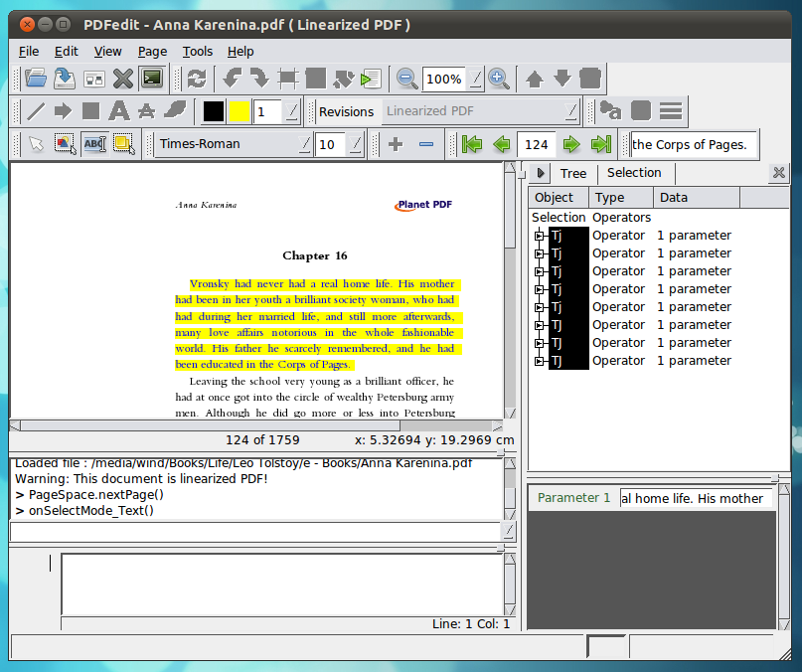Select the highlighter text tool
The image size is (802, 672).
pyautogui.click(x=175, y=110)
